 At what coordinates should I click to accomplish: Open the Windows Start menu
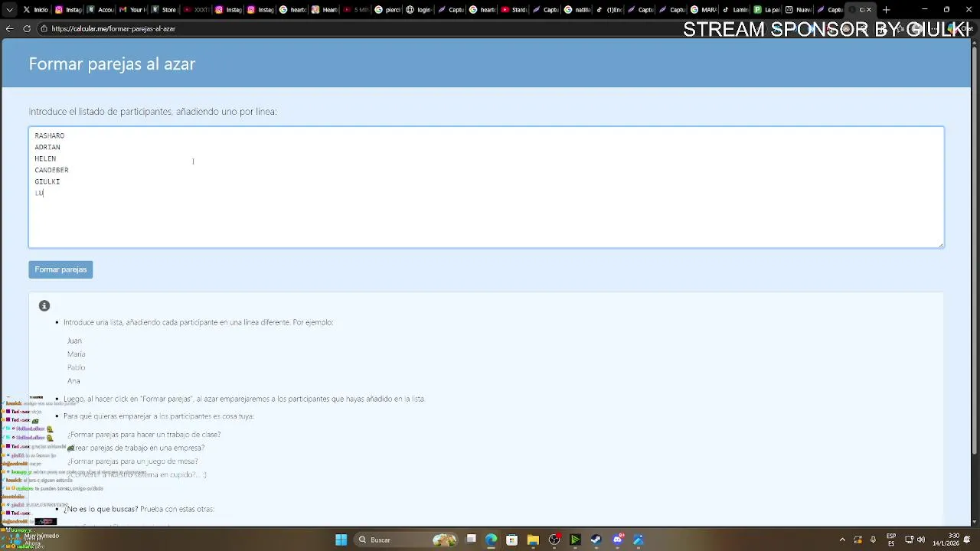pyautogui.click(x=341, y=540)
